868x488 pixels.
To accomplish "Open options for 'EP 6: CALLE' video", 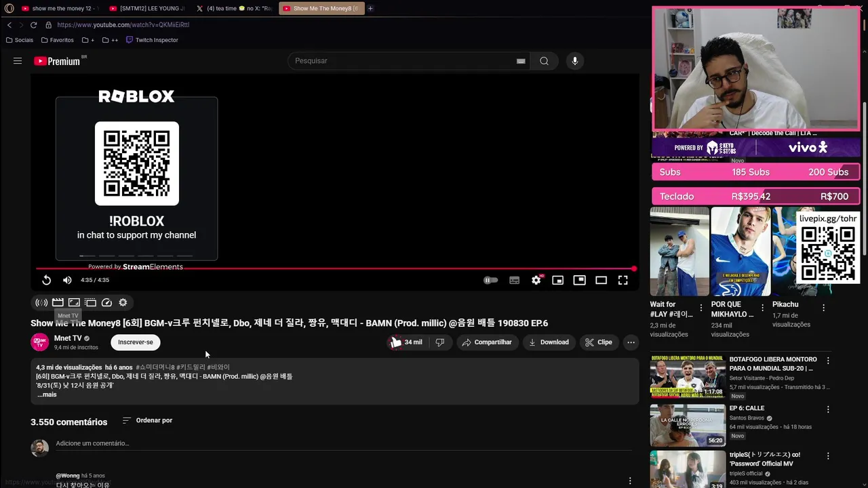I will click(827, 409).
